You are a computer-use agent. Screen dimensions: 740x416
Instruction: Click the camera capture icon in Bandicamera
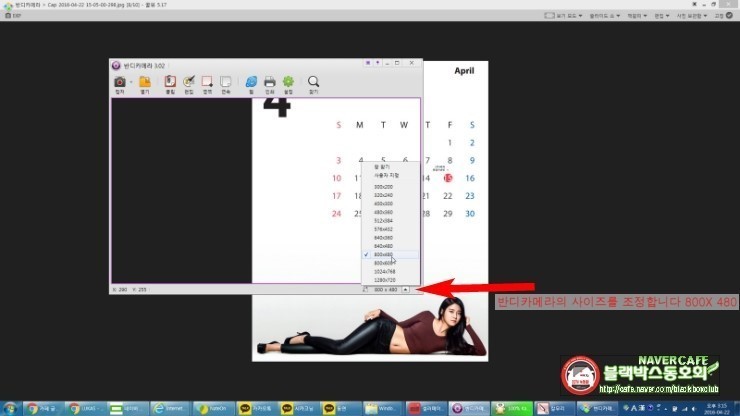click(120, 82)
